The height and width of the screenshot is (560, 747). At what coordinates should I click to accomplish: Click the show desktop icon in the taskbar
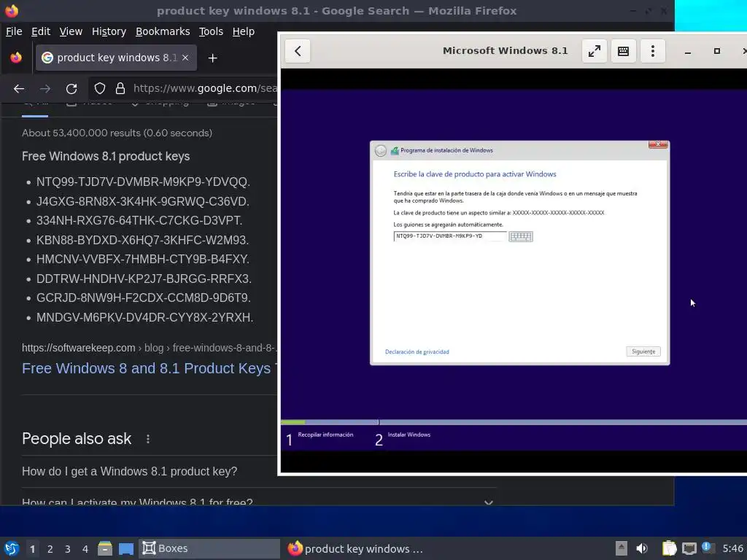[125, 548]
